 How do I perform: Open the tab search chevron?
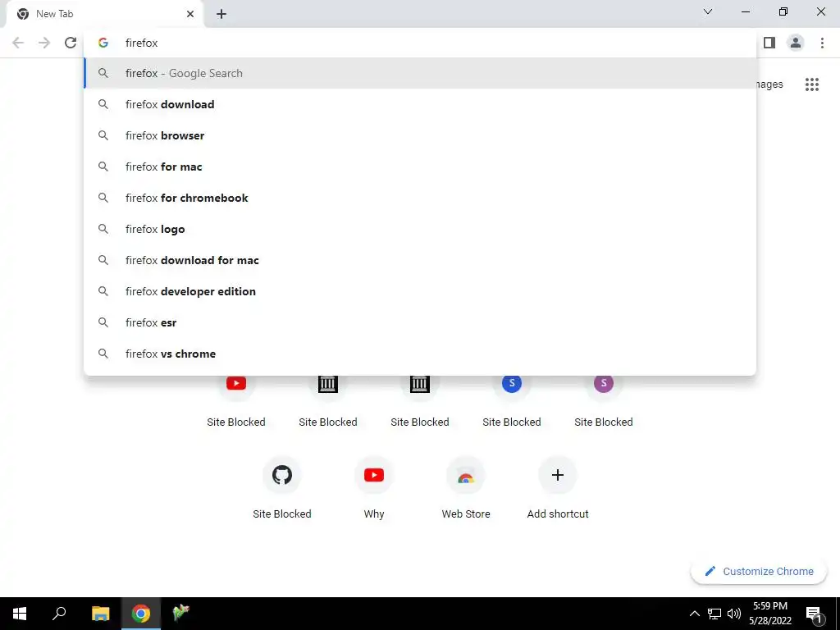[708, 11]
